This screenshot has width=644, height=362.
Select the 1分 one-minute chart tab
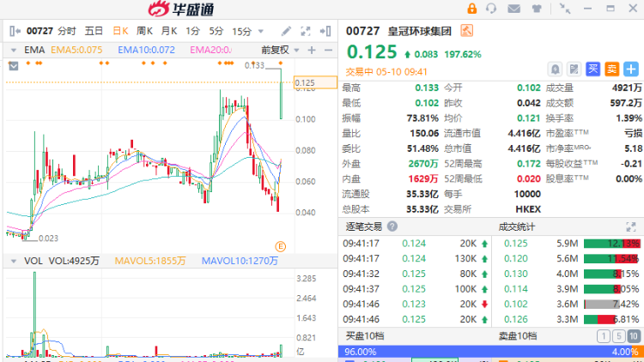pos(192,31)
